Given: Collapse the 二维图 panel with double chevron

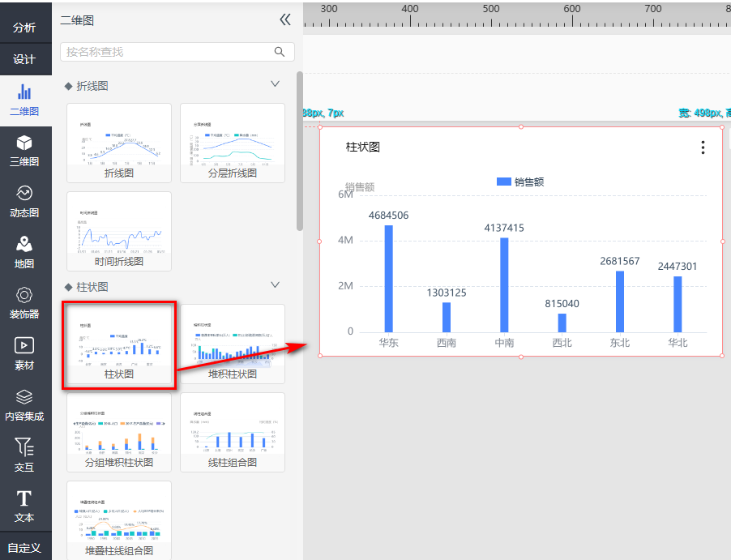Looking at the screenshot, I should click(284, 20).
